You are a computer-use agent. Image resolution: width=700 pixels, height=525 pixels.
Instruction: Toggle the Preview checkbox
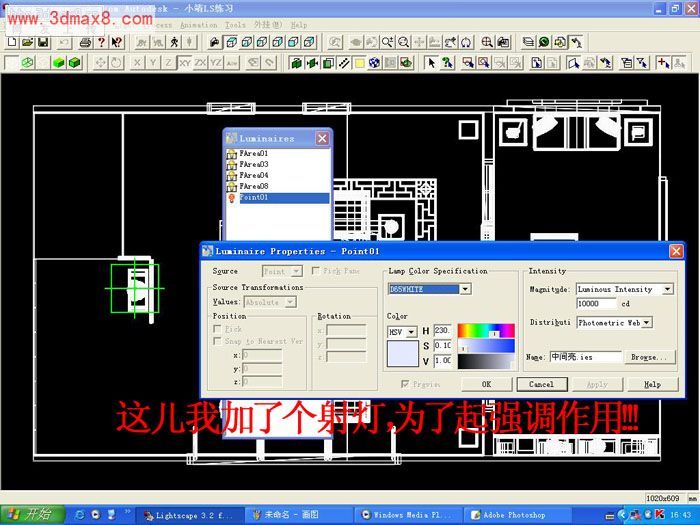[405, 384]
